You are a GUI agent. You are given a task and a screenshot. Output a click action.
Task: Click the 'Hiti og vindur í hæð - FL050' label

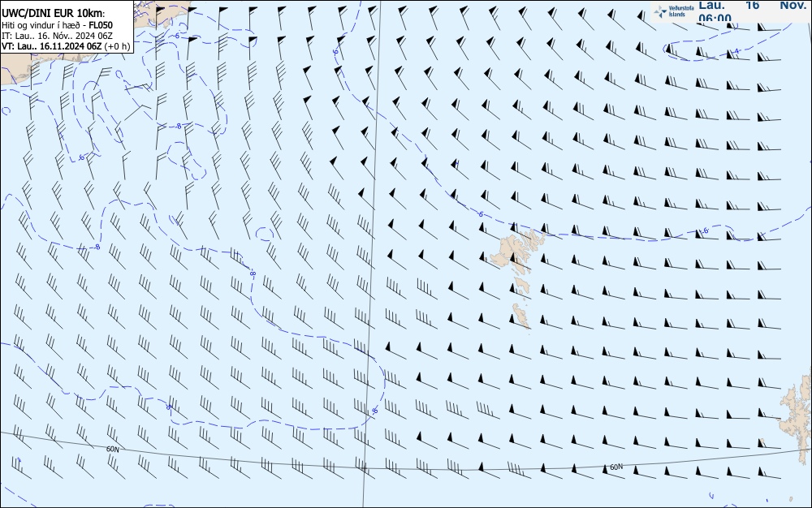pyautogui.click(x=58, y=25)
